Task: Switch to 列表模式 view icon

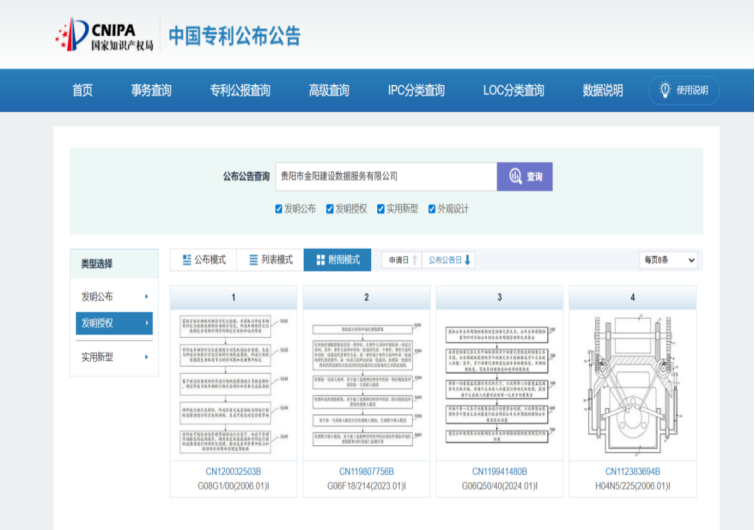Action: (x=254, y=260)
